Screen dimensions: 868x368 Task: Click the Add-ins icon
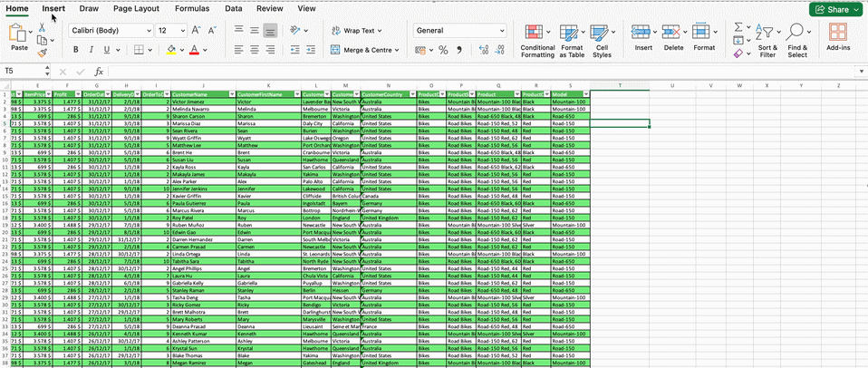(838, 40)
